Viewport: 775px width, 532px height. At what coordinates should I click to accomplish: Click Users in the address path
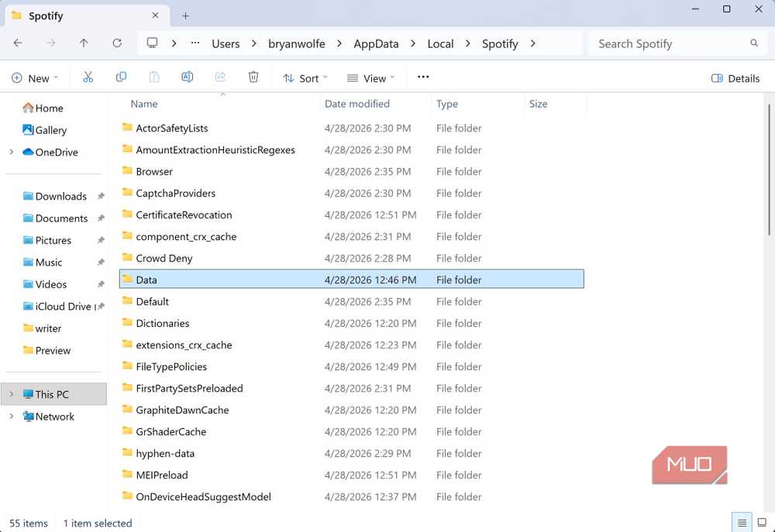[x=226, y=44]
